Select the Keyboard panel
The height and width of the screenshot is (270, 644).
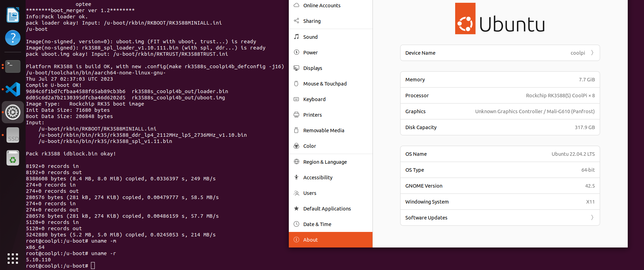[x=331, y=99]
